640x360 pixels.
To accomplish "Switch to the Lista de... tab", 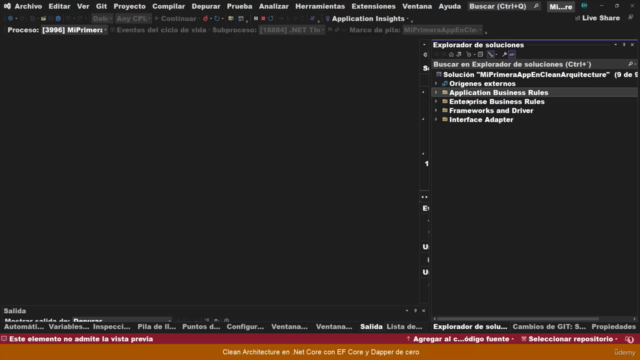I will pos(404,327).
